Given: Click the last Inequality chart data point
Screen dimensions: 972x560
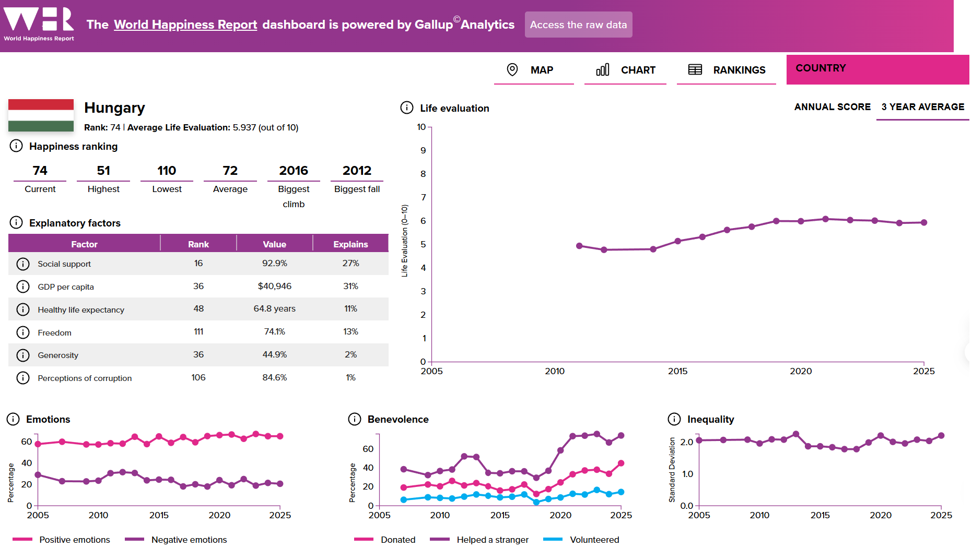Looking at the screenshot, I should point(941,435).
